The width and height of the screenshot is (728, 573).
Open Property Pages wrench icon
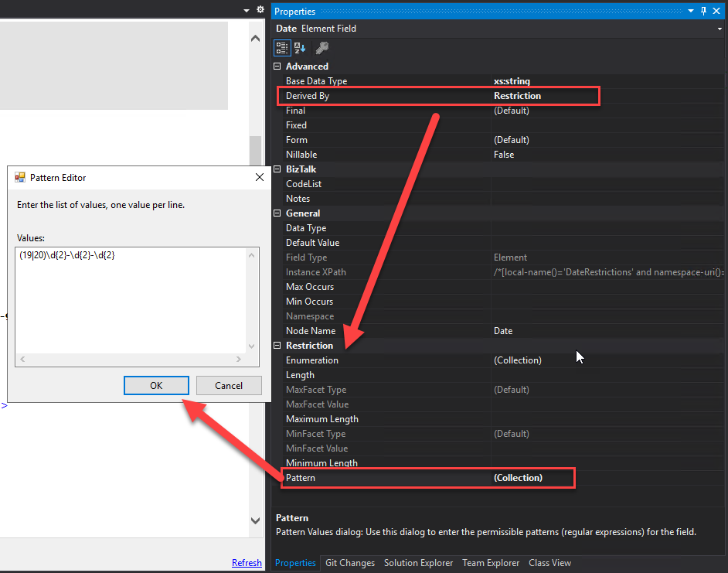click(x=321, y=48)
